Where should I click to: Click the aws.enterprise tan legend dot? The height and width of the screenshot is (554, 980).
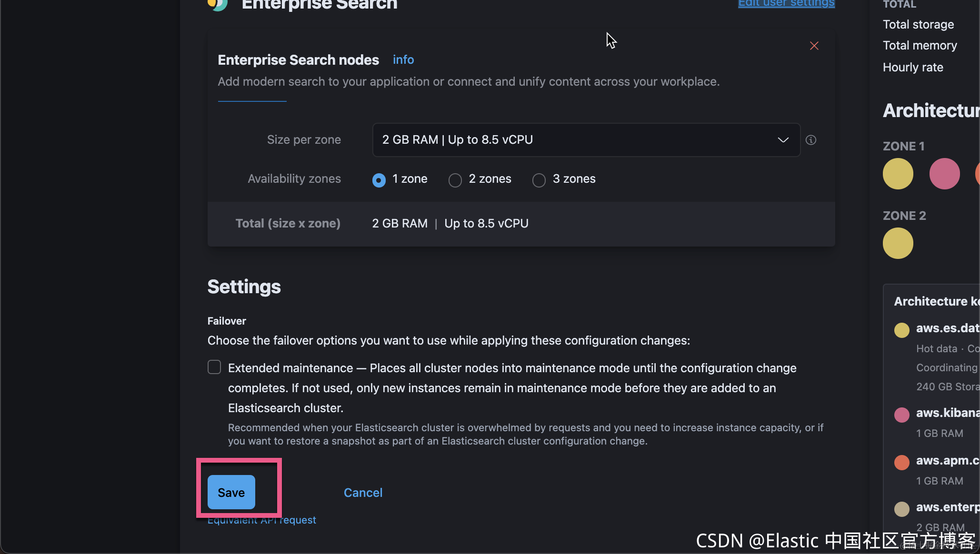901,509
